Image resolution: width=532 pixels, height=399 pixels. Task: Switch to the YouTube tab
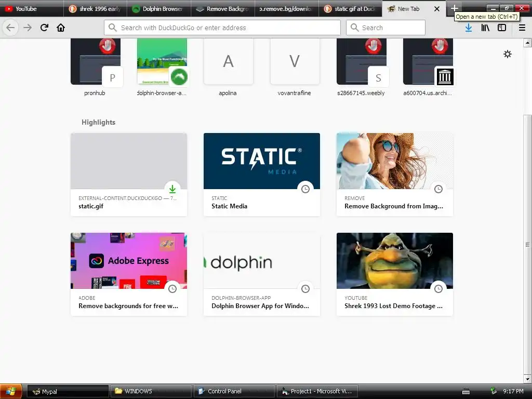(32, 9)
